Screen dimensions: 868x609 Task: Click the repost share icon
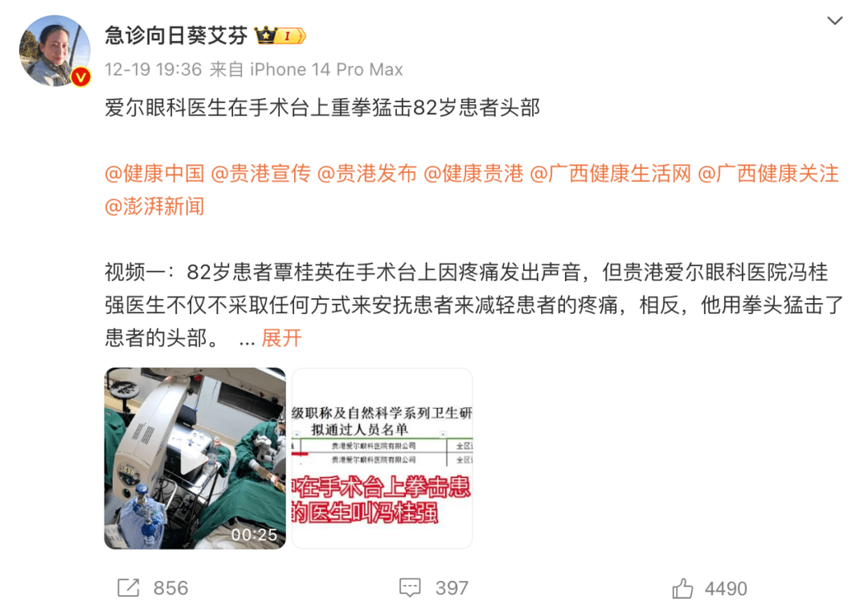tap(129, 587)
